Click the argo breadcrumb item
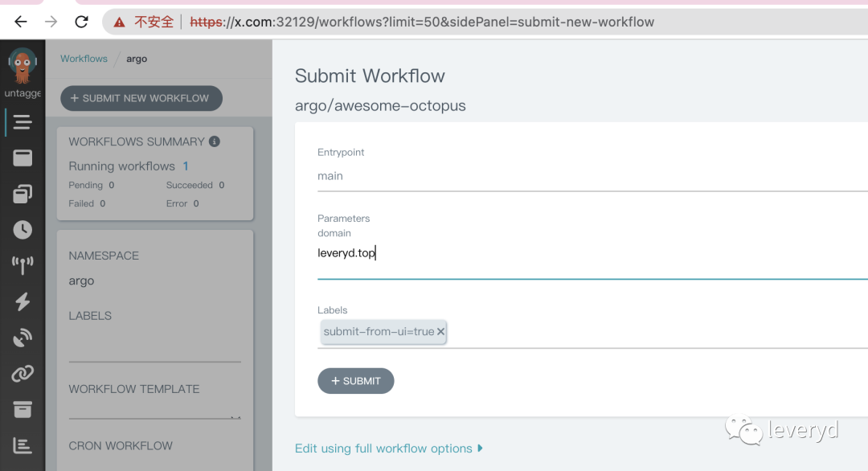 [x=137, y=59]
